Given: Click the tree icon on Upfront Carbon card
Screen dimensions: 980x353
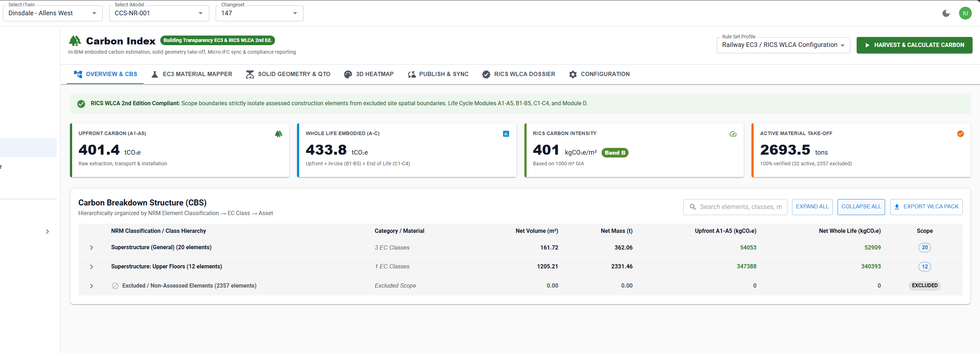Looking at the screenshot, I should click(x=279, y=134).
